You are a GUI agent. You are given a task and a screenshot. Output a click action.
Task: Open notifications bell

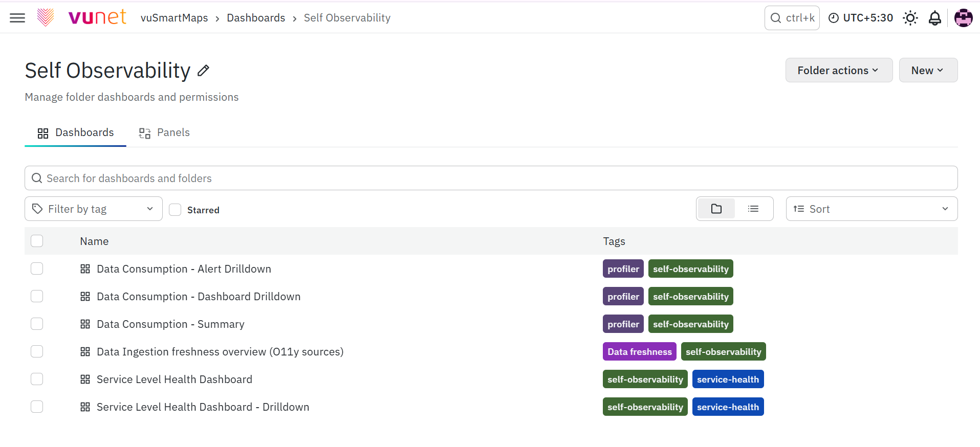point(934,18)
